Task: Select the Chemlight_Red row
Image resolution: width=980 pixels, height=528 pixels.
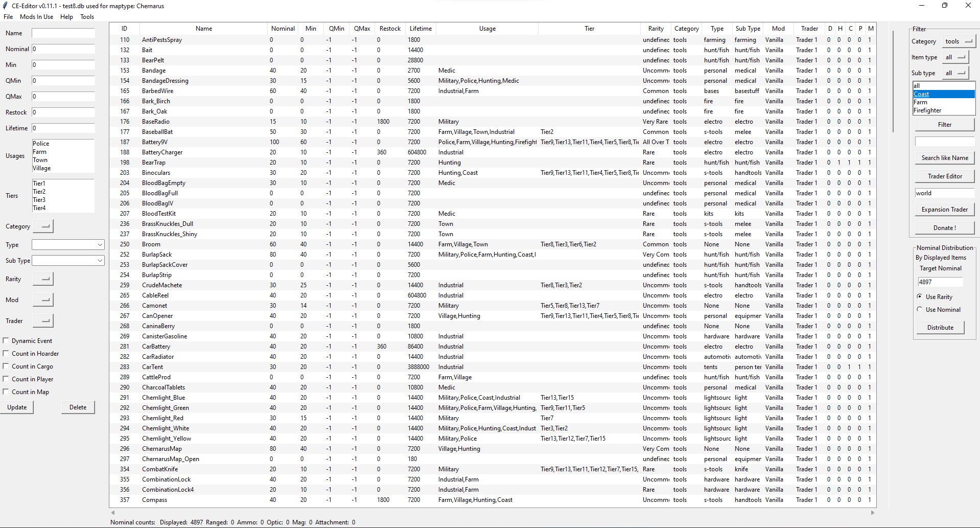Action: [493, 418]
